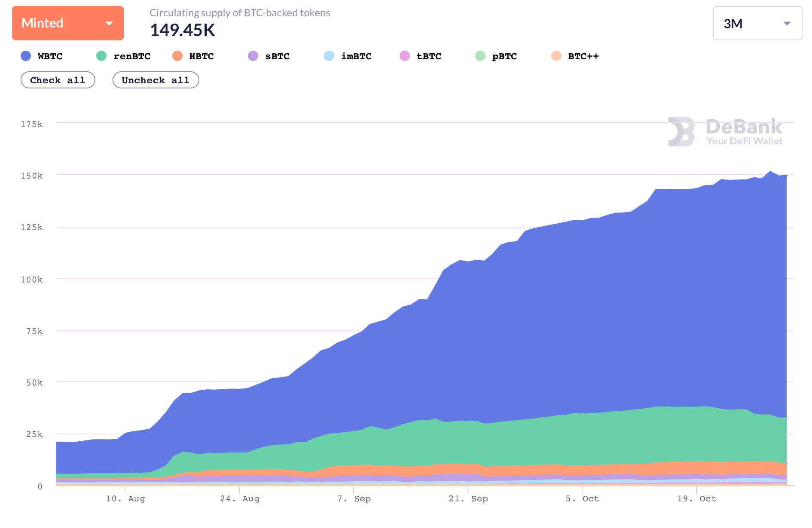Viewport: 812px width, 528px height.
Task: Click the Check all button
Action: pos(58,80)
